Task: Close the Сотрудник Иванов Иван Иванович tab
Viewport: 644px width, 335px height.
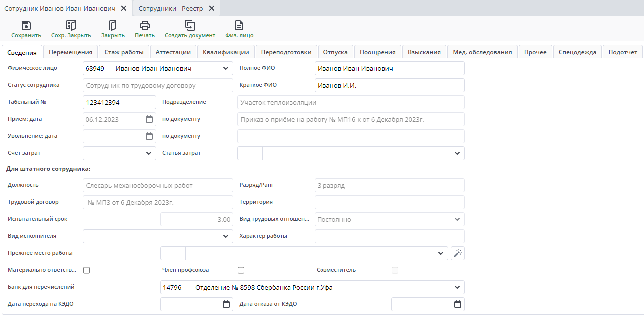Action: 123,9
